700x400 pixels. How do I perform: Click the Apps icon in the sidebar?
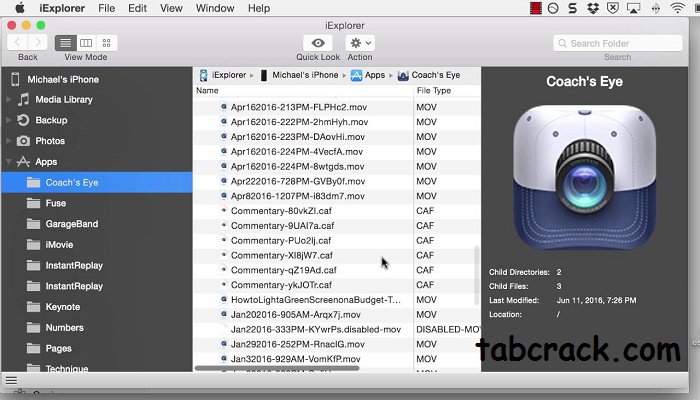tap(23, 162)
